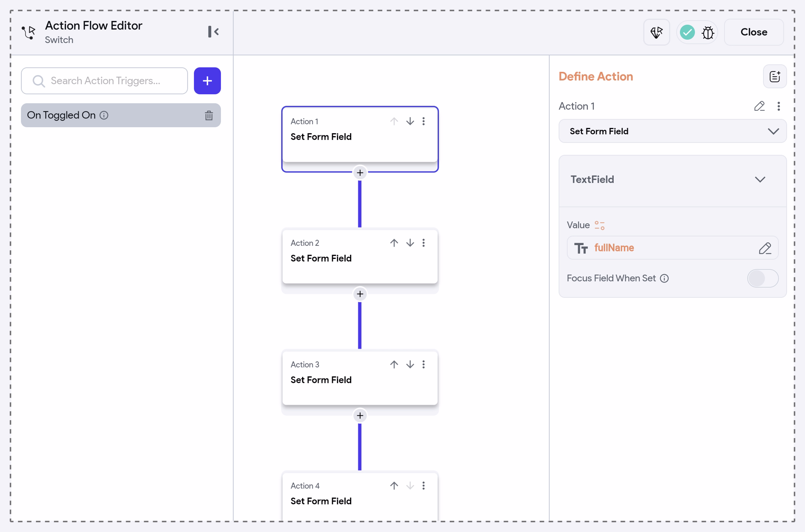Click the green checkmark status indicator
This screenshot has height=532, width=805.
tap(687, 33)
